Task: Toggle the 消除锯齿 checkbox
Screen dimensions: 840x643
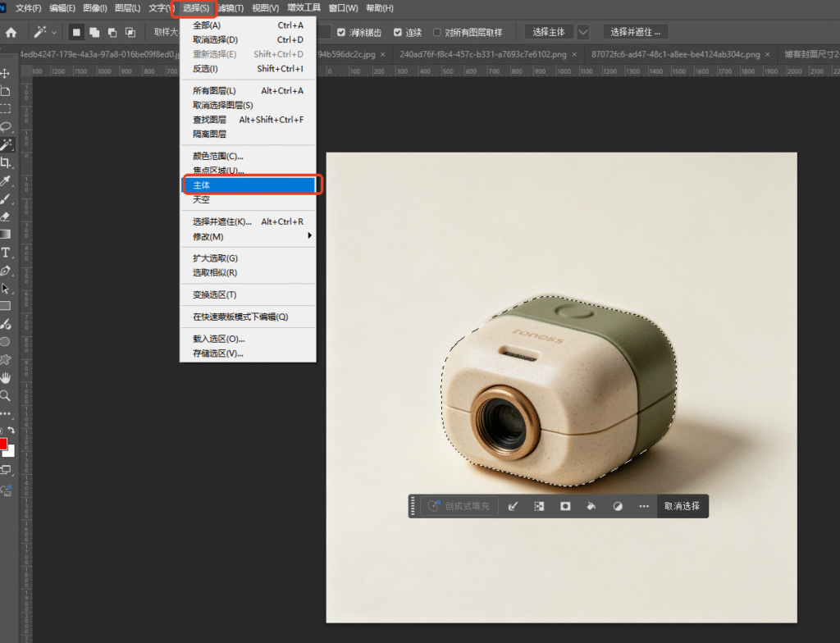Action: tap(341, 33)
